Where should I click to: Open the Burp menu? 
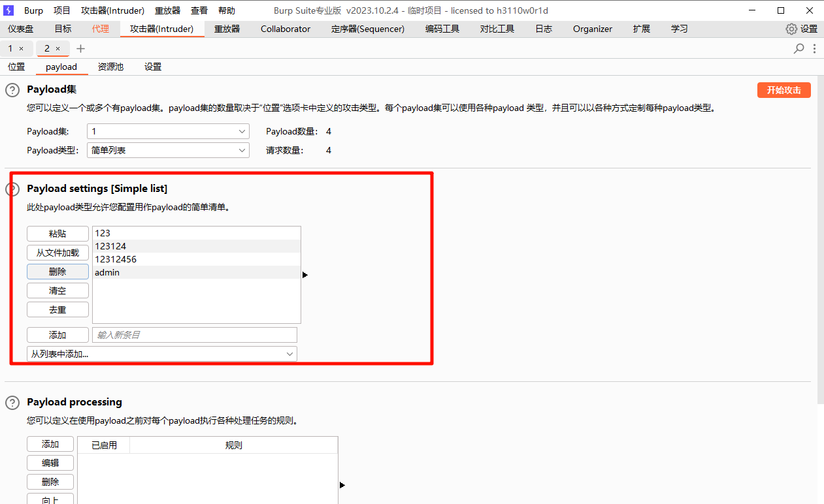34,10
